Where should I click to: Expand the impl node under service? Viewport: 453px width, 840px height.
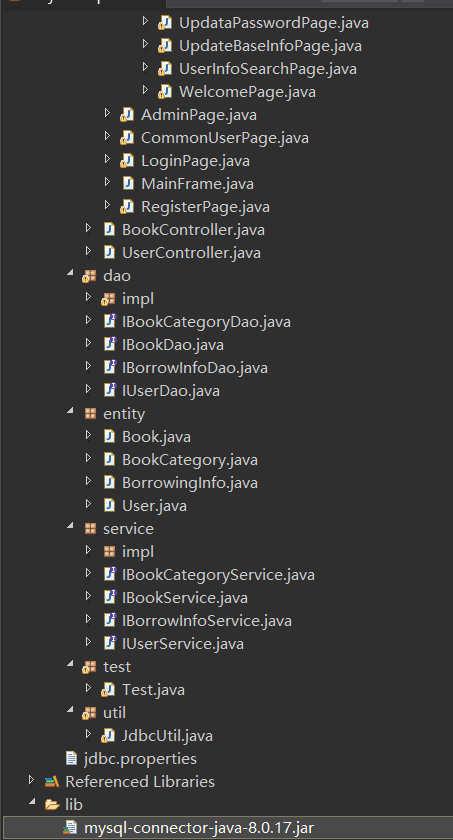pyautogui.click(x=88, y=550)
